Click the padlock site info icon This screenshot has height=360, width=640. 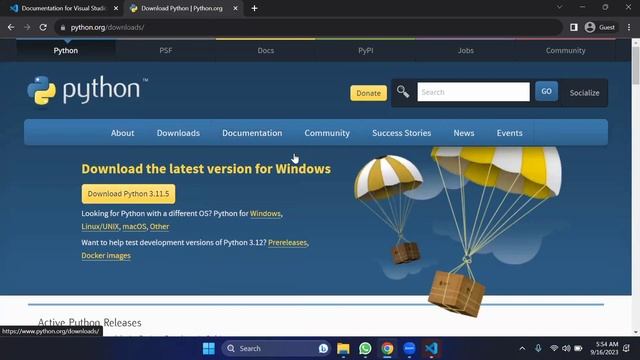point(62,28)
